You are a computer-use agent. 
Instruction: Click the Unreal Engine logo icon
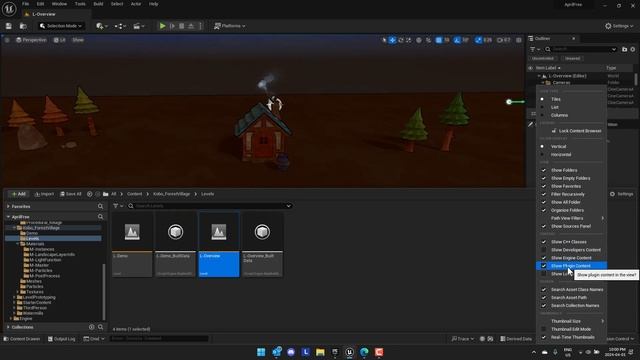[9, 9]
